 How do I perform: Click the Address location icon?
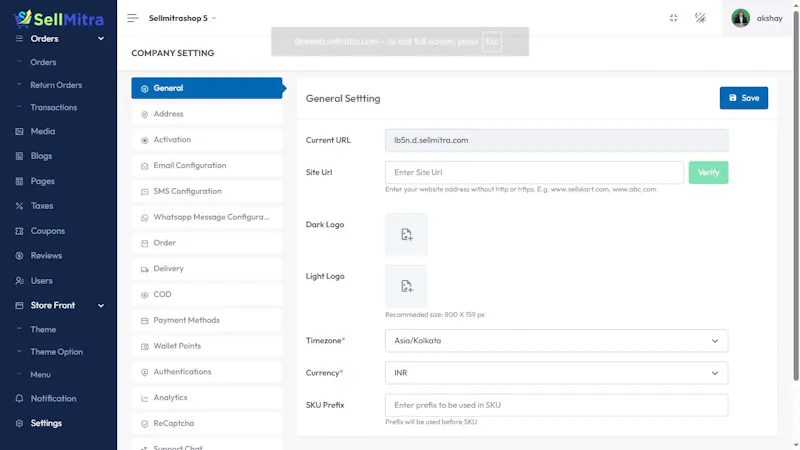coord(144,114)
